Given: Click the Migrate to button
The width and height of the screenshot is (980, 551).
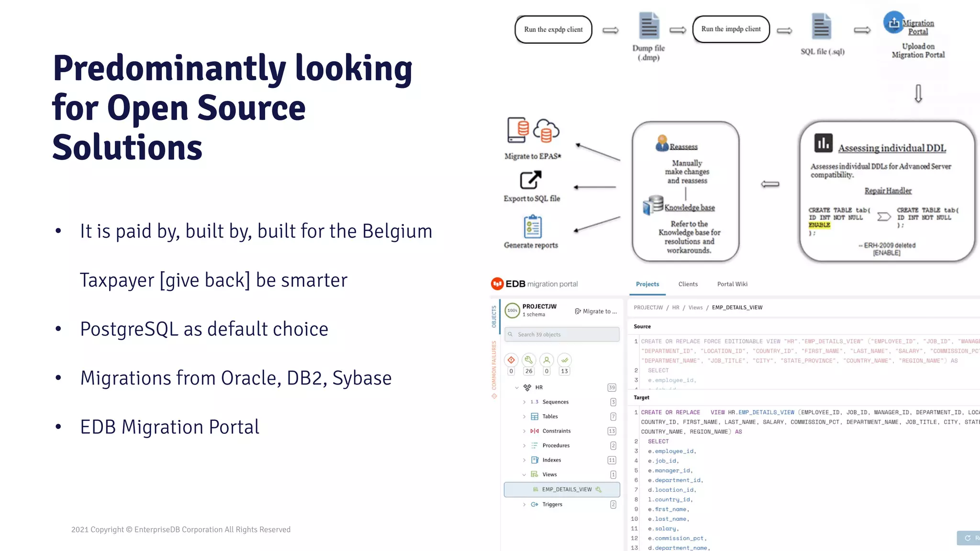Looking at the screenshot, I should coord(596,311).
